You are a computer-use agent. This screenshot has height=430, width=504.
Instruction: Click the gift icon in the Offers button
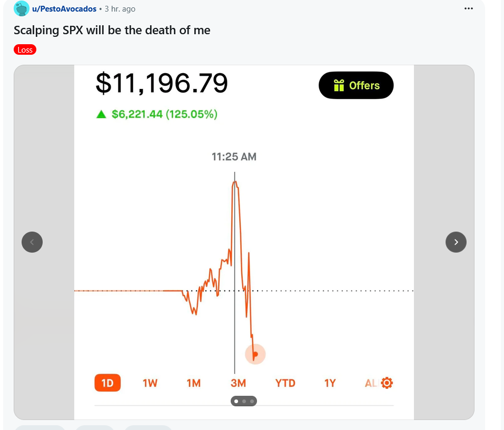pos(339,85)
